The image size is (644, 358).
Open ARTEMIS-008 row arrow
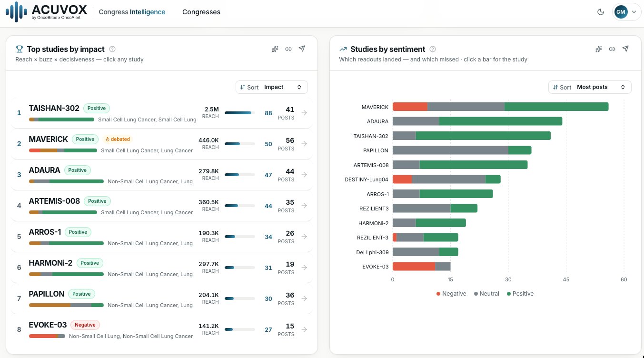(x=304, y=206)
